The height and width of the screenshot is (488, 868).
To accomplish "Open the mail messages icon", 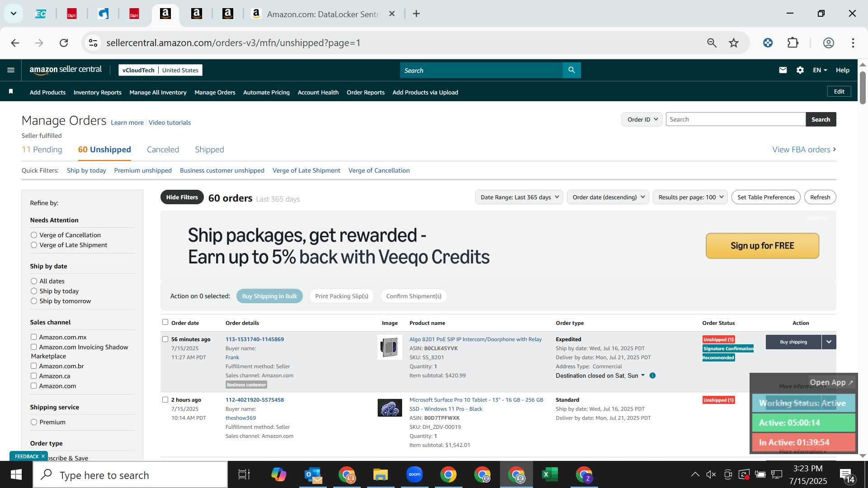I will click(x=783, y=70).
